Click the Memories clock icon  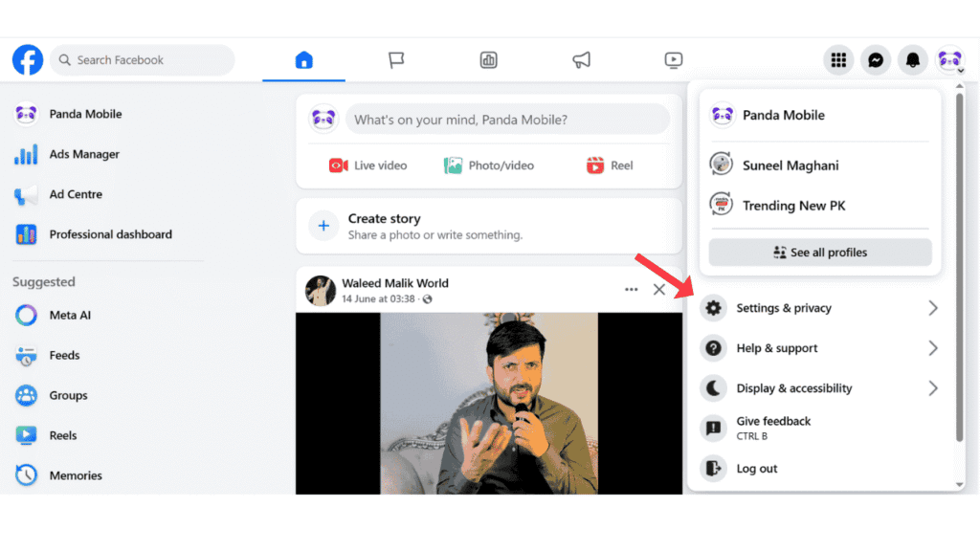pos(26,475)
